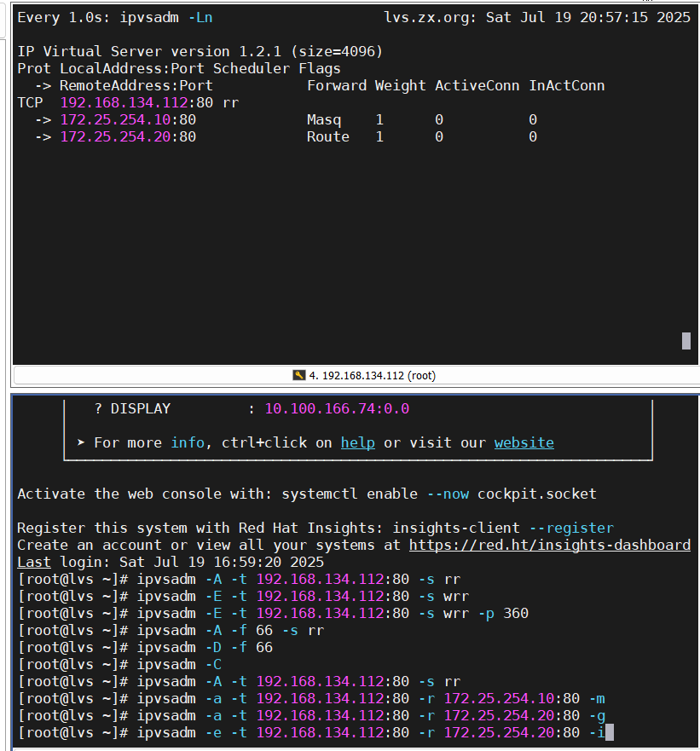This screenshot has width=700, height=751.
Task: Click the "Masq" forward method value
Action: (x=324, y=119)
